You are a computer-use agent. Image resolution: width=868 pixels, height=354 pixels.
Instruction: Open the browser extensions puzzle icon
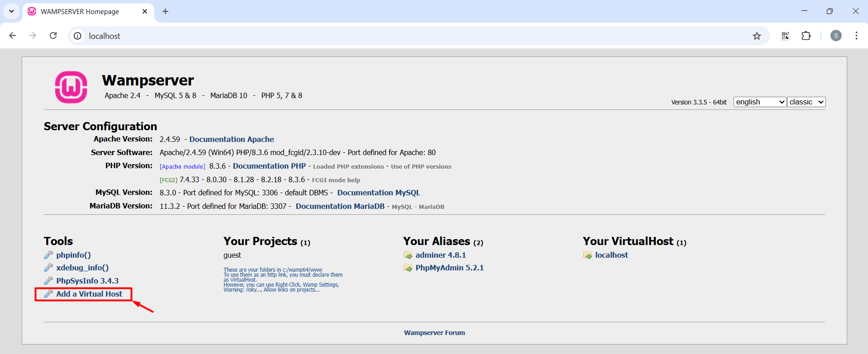[806, 36]
